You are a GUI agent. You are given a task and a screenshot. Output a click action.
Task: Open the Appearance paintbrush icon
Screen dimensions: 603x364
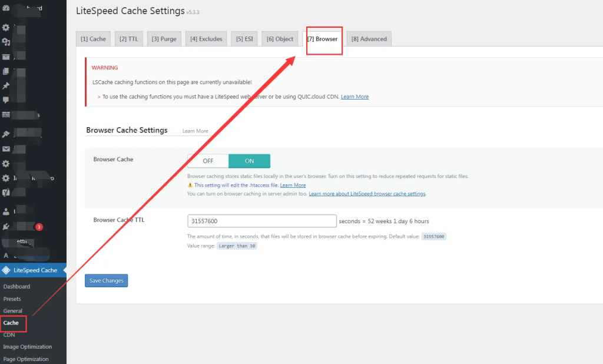click(x=6, y=134)
